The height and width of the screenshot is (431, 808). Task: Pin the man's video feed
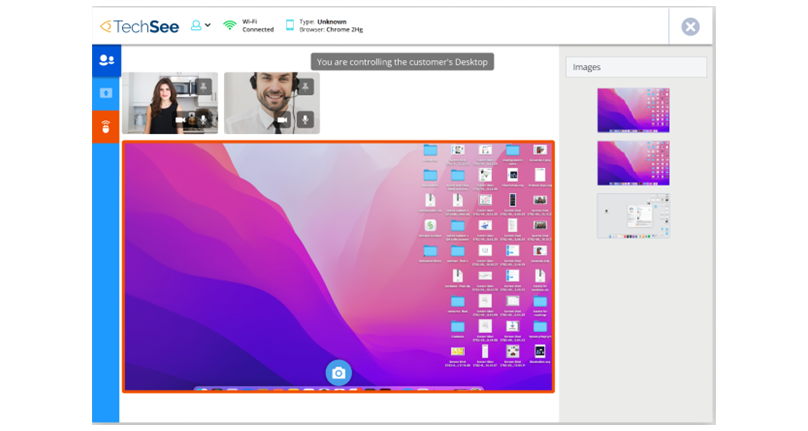coord(305,87)
